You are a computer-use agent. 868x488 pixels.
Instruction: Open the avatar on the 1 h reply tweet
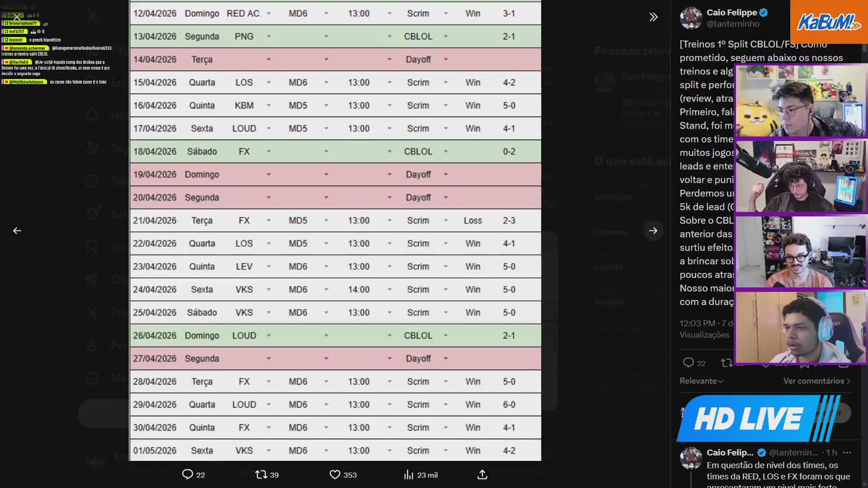[x=691, y=458]
